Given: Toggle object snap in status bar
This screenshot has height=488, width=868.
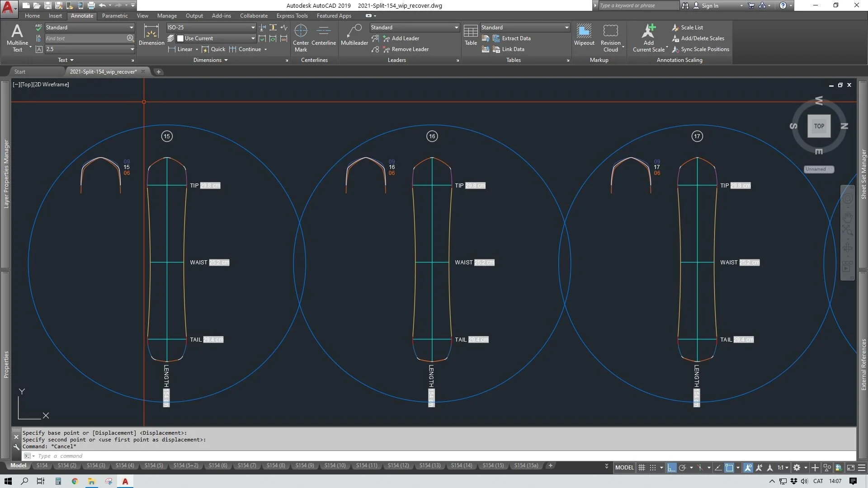Looking at the screenshot, I should point(729,468).
